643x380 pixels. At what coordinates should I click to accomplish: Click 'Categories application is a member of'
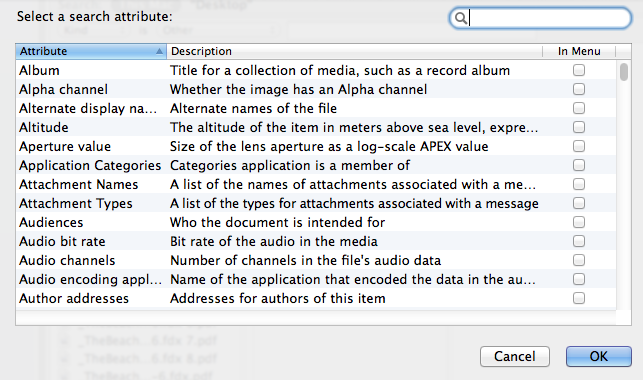click(290, 165)
